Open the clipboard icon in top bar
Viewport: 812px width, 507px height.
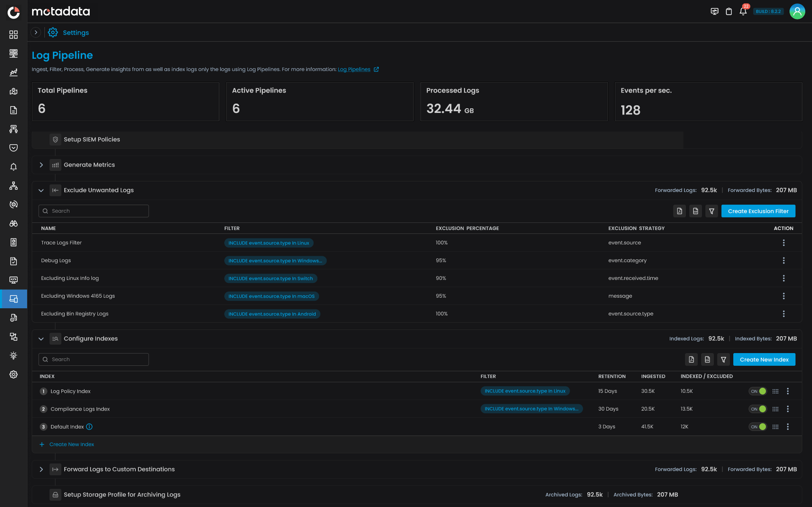[729, 11]
